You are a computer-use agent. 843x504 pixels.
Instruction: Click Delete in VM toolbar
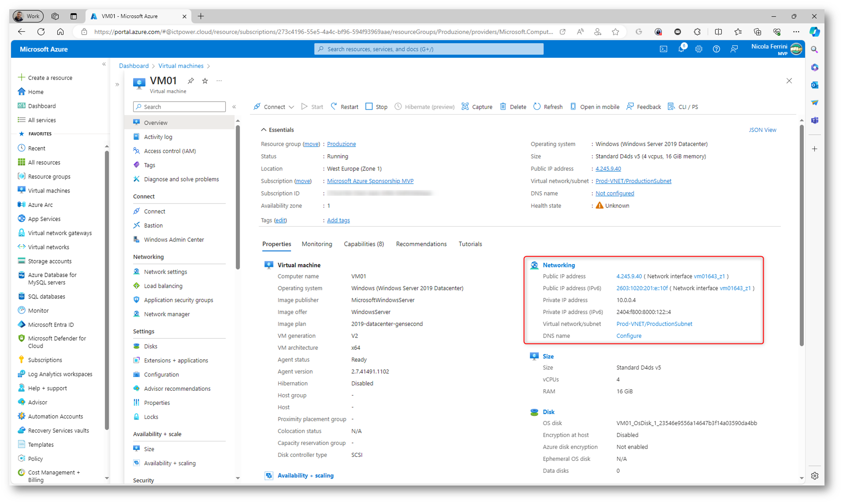point(513,107)
